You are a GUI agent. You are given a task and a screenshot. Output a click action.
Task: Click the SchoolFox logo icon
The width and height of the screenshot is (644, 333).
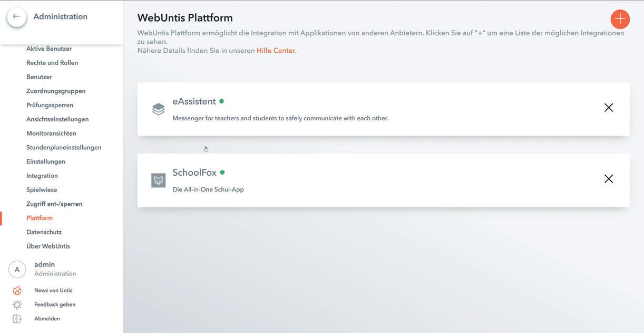click(x=158, y=180)
